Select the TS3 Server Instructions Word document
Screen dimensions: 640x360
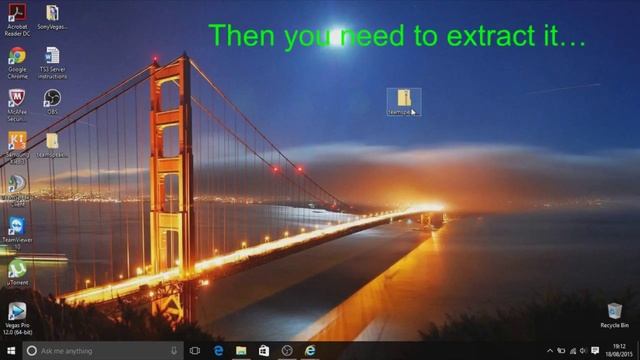point(52,63)
